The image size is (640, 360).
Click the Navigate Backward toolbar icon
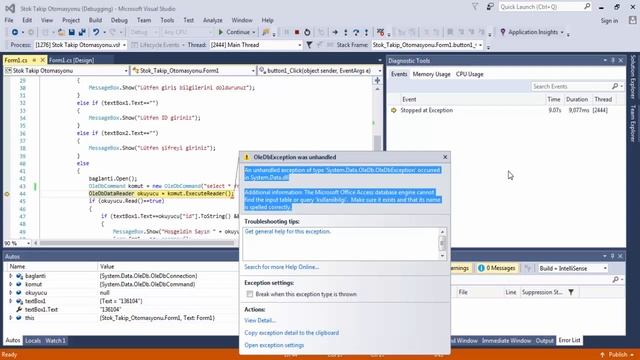[x=15, y=32]
